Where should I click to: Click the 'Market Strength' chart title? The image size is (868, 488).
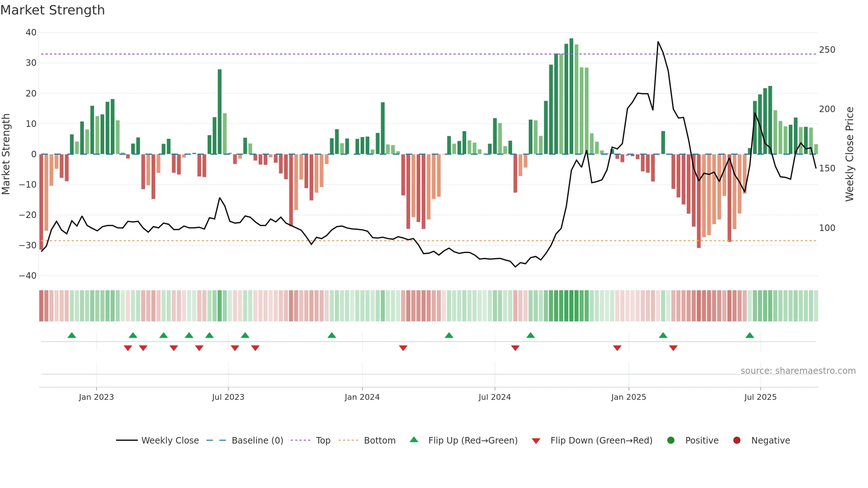(53, 10)
